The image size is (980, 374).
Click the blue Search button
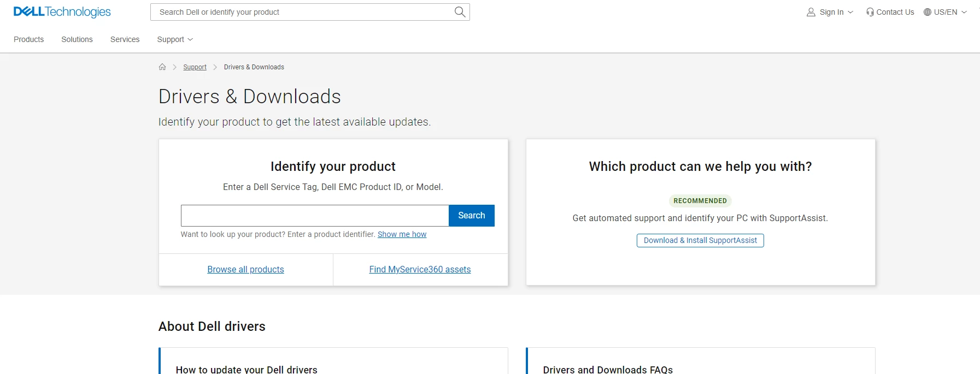tap(472, 216)
